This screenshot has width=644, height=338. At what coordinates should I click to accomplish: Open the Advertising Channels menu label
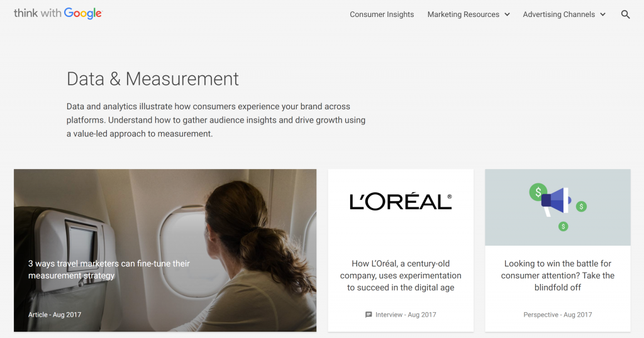click(558, 14)
